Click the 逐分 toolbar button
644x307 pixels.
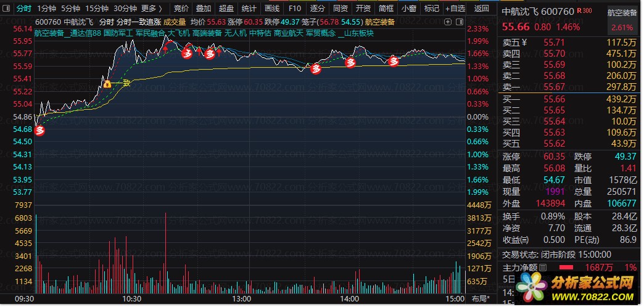pos(318,8)
